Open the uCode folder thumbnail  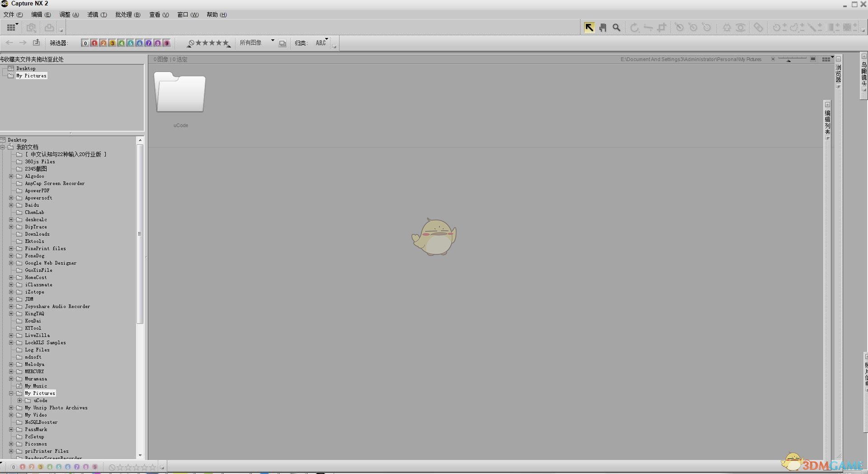(180, 93)
